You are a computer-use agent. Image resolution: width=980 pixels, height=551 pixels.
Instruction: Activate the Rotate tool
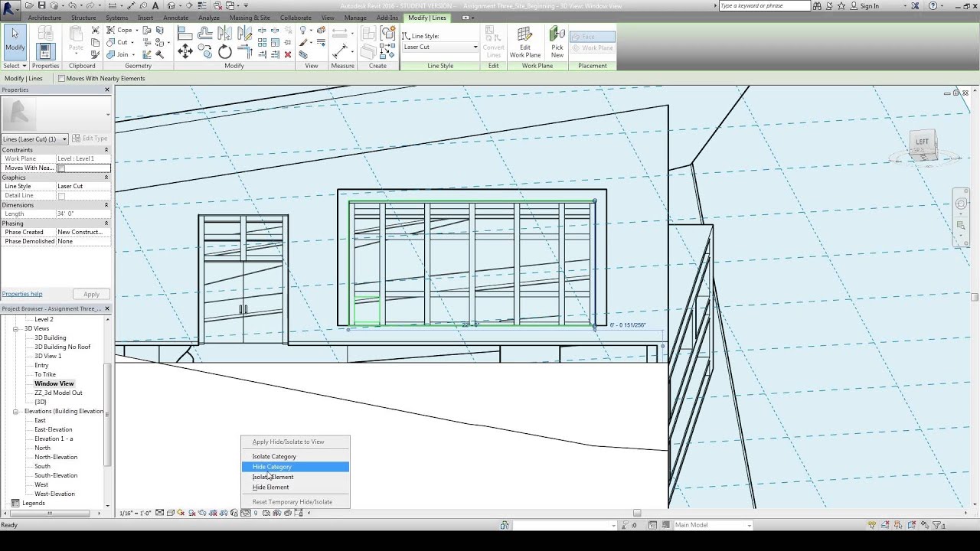coord(225,51)
